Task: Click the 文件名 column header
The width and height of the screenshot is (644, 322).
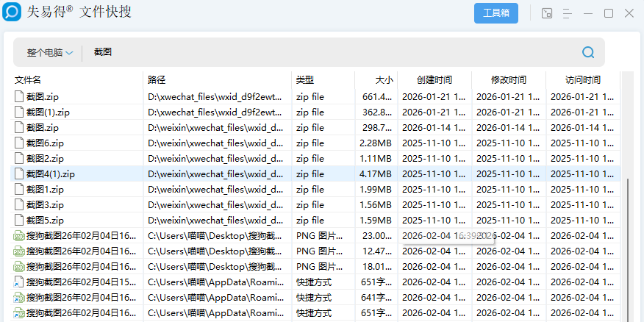Action: pos(28,79)
